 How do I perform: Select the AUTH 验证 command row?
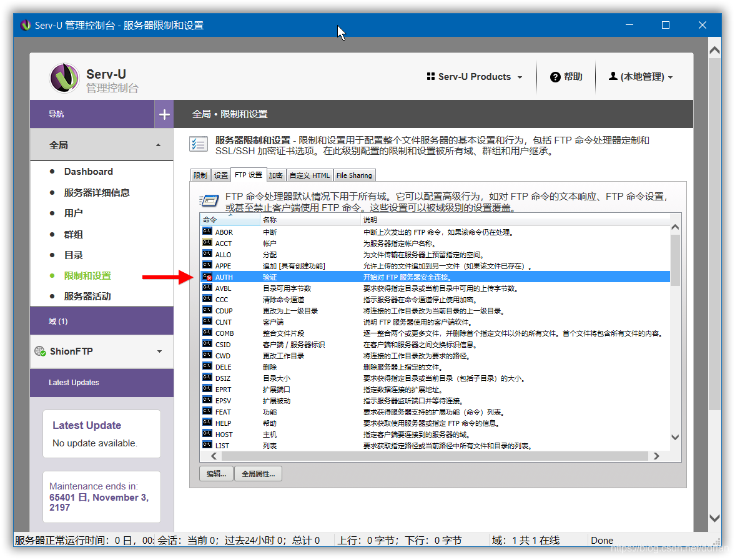pyautogui.click(x=435, y=277)
